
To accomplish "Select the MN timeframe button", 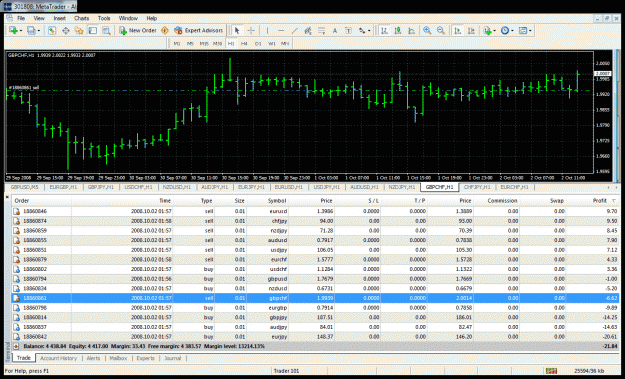I will coord(285,43).
